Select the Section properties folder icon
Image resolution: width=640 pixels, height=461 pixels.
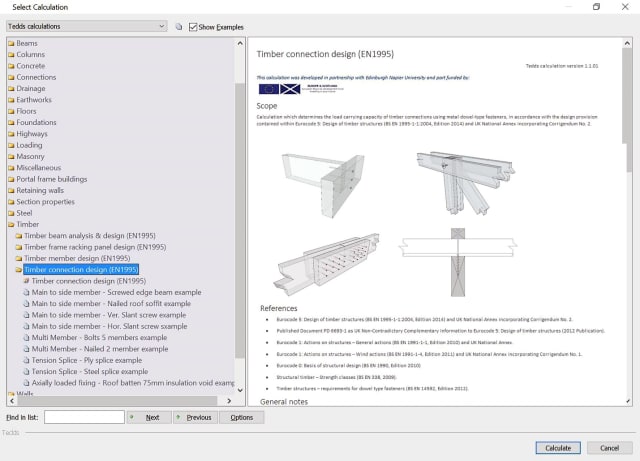pyautogui.click(x=11, y=202)
